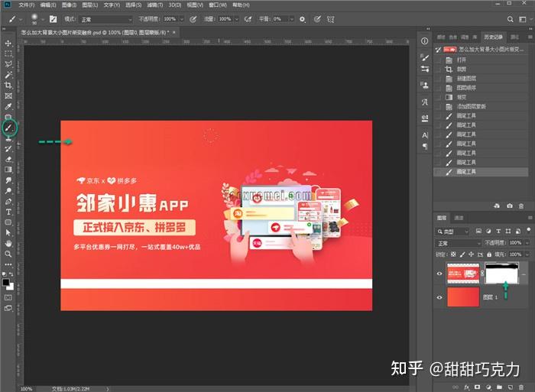Select the Frame tool
The image size is (535, 392).
pos(8,96)
